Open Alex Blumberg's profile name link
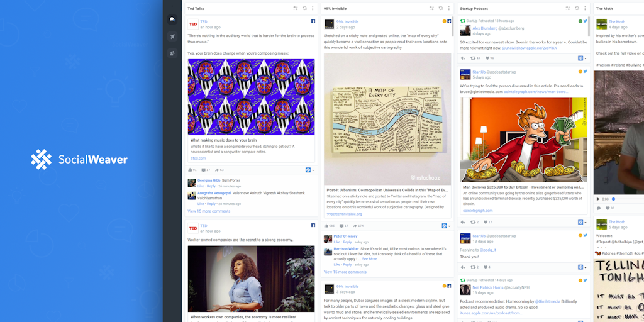 tap(485, 28)
